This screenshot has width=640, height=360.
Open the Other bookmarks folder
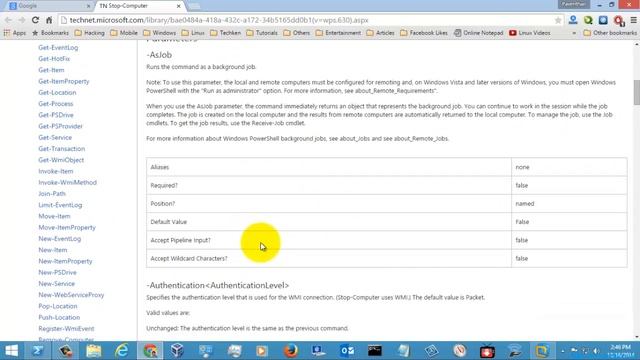click(x=610, y=33)
